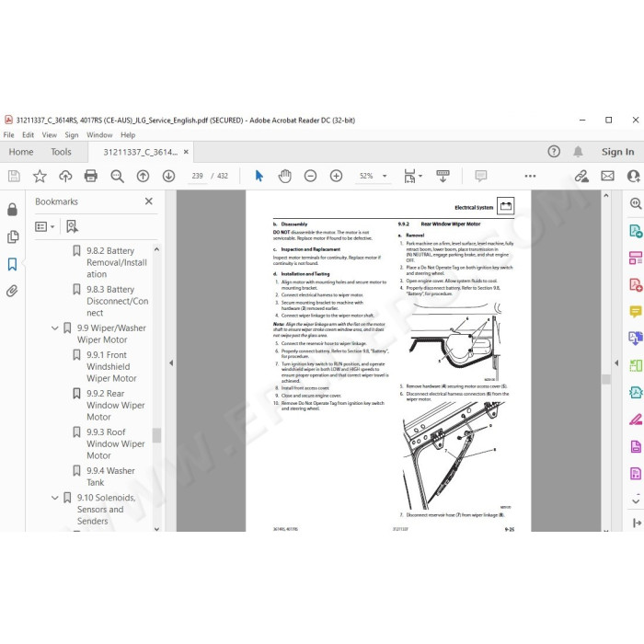Click page number field 239
The width and height of the screenshot is (644, 644).
coord(197,177)
